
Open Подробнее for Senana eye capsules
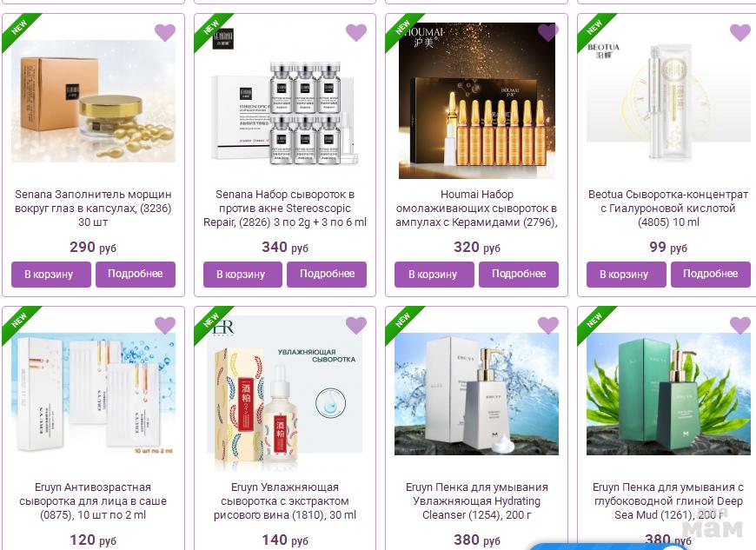click(136, 275)
